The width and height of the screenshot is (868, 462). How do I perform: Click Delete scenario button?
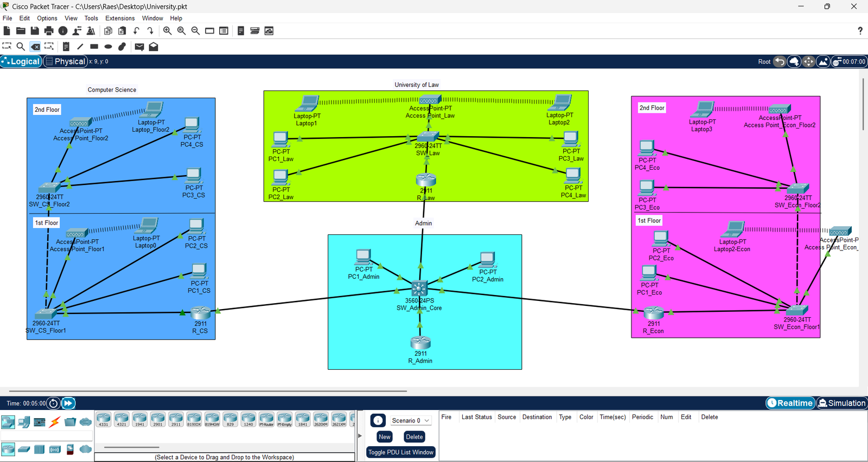pos(414,437)
